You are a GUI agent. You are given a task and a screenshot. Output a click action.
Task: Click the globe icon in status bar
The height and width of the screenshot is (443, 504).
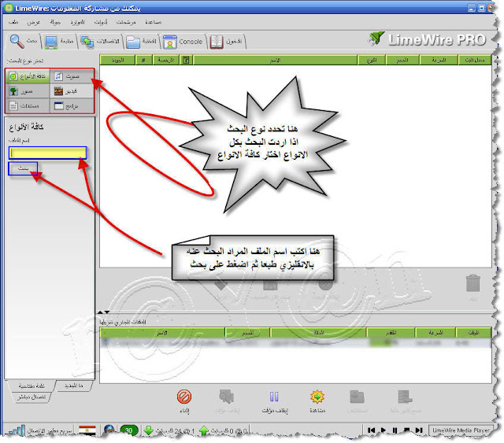[x=109, y=430]
